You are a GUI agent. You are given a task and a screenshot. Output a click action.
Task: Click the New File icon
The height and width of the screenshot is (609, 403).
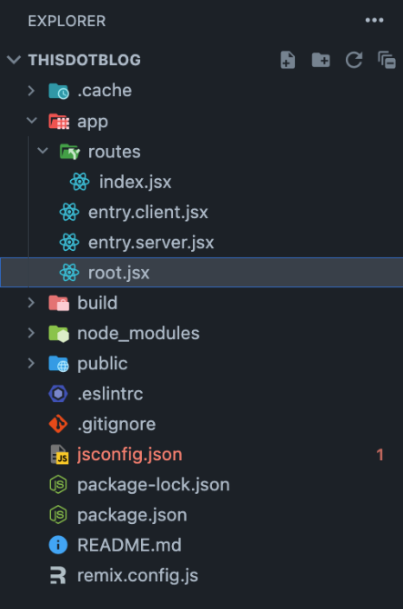click(x=288, y=60)
